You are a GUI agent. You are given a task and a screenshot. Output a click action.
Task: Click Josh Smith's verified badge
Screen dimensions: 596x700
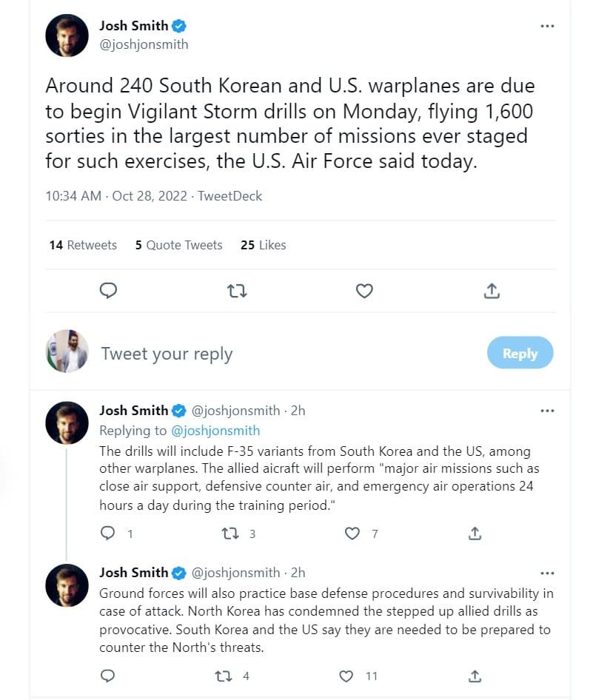click(x=178, y=25)
